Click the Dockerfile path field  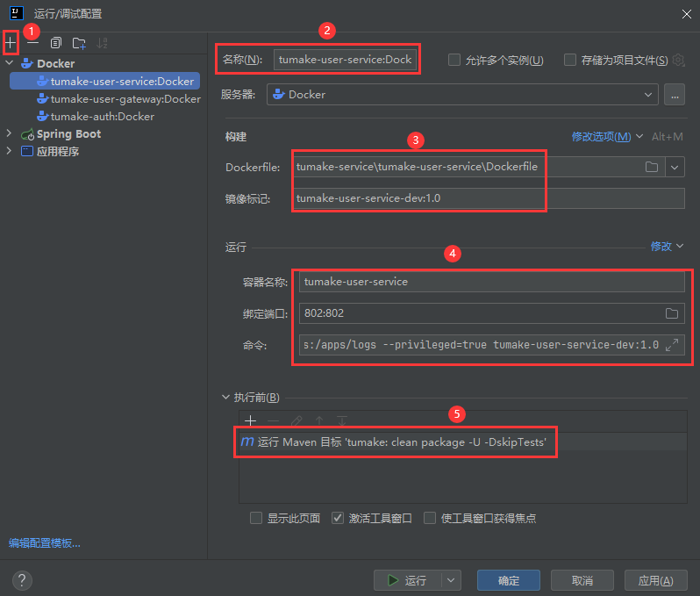click(x=468, y=167)
